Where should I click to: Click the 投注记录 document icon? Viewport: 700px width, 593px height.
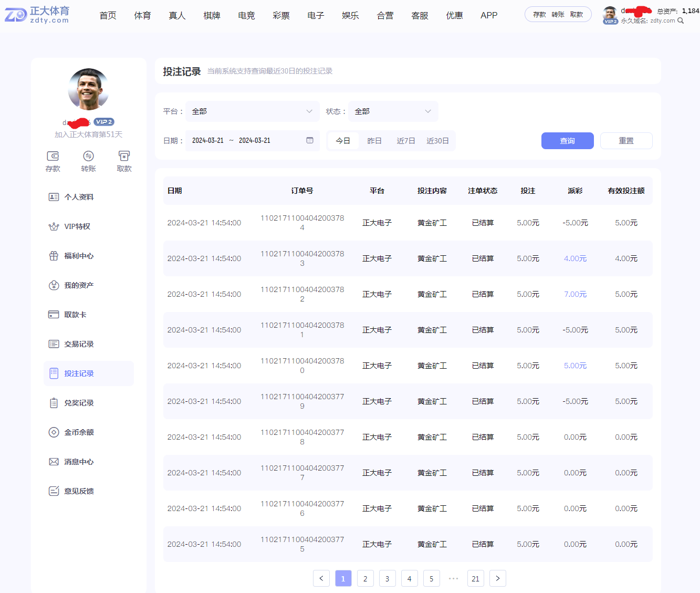[x=54, y=373]
